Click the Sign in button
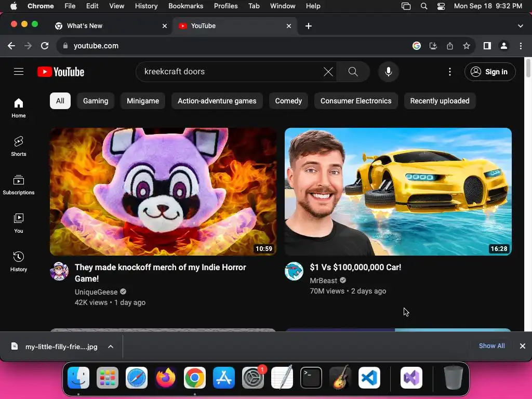The image size is (532, 399). (x=490, y=72)
